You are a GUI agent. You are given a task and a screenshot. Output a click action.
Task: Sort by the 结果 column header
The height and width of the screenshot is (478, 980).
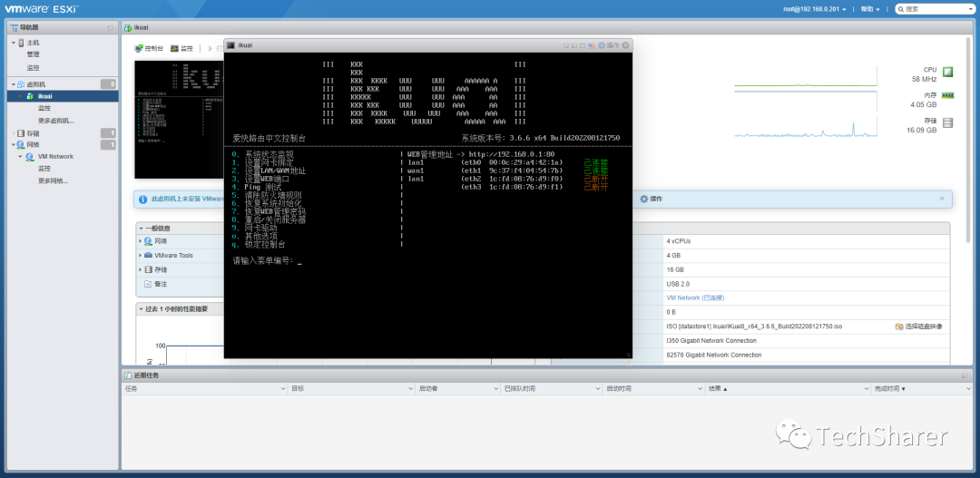(787, 388)
